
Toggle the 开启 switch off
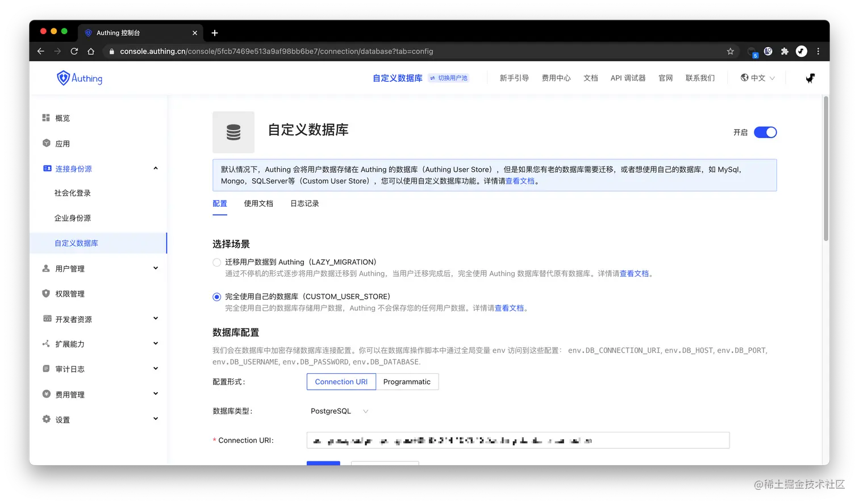pos(765,132)
